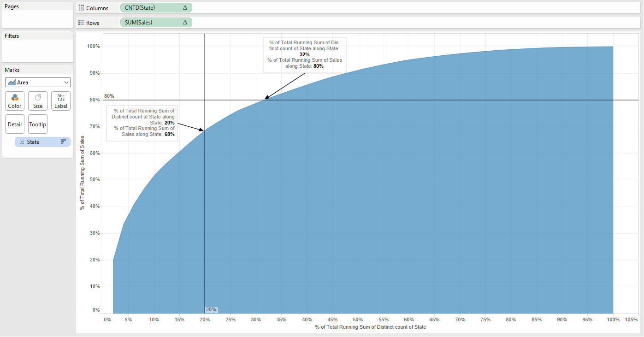This screenshot has height=337, width=644.
Task: Click the 70% tick on the vertical axis
Action: click(95, 127)
